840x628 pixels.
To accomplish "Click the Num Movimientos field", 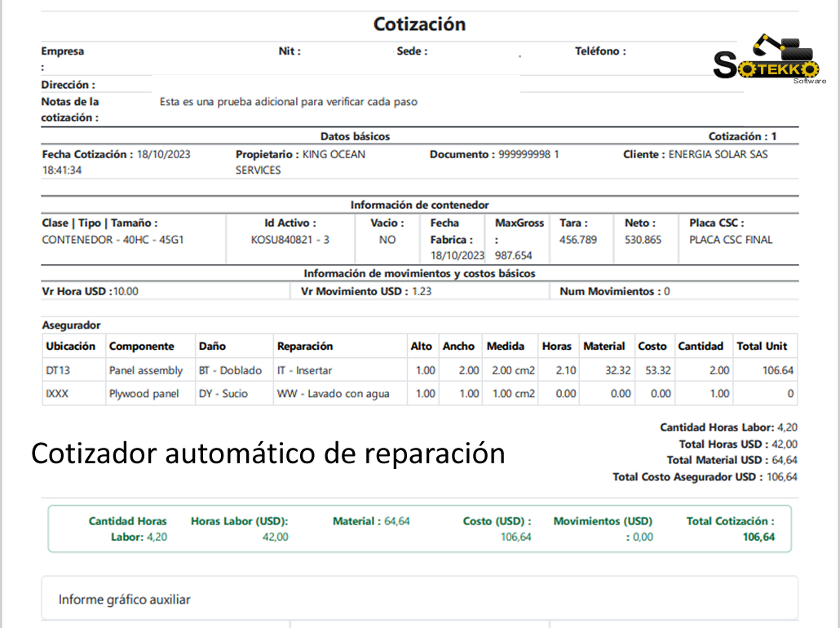I will point(614,291).
